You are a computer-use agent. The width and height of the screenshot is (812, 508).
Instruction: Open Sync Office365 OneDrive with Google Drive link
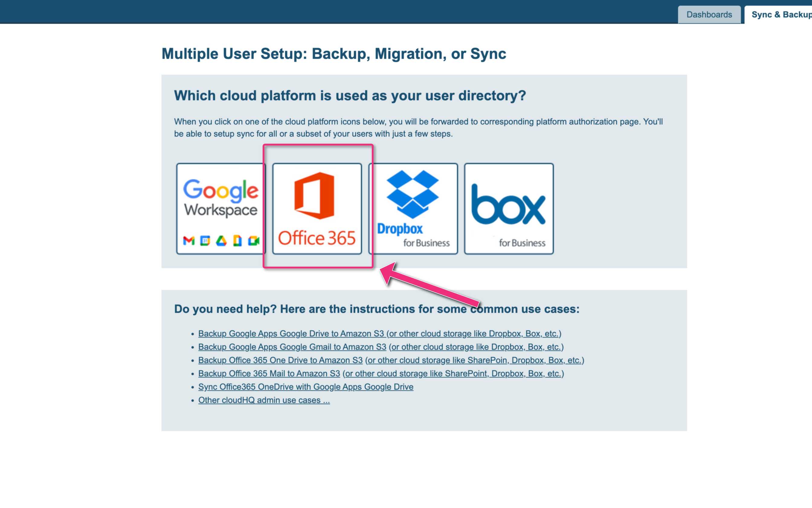(x=306, y=387)
